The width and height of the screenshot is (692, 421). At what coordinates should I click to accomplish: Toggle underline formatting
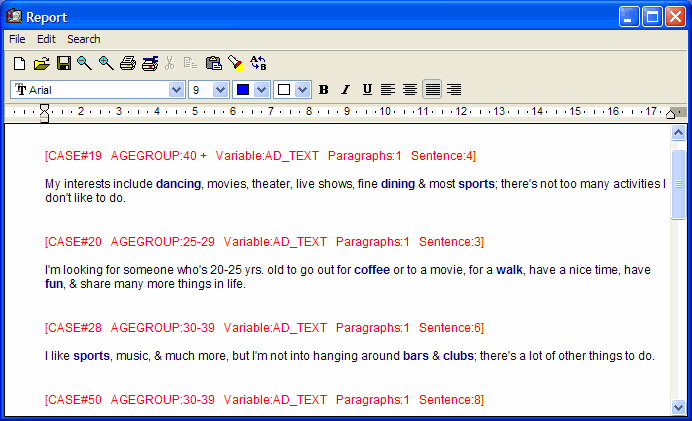tap(367, 90)
